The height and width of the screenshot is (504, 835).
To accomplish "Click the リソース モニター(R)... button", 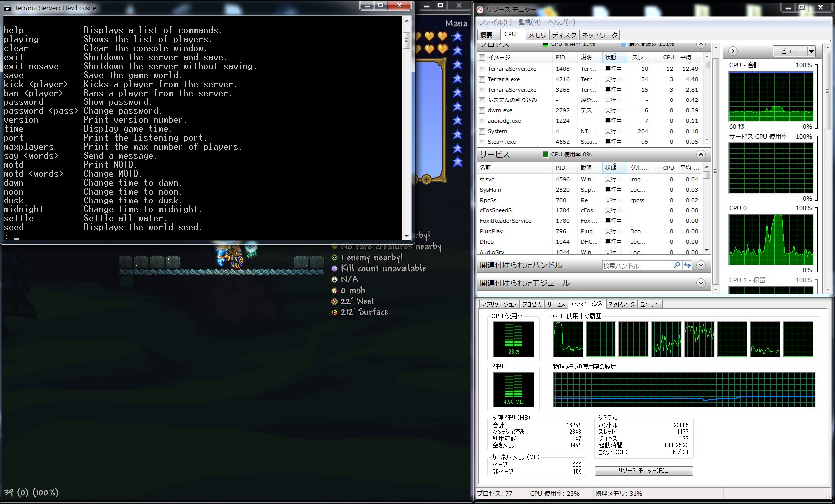I will pos(643,471).
